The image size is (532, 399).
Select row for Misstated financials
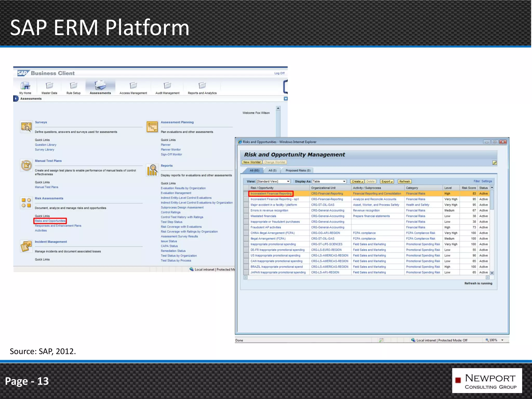pos(246,216)
